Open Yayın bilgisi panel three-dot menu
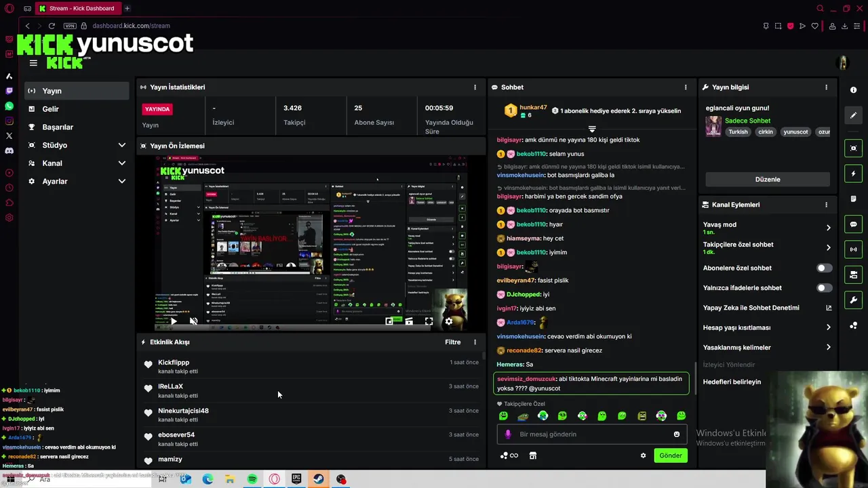This screenshot has height=488, width=868. pos(826,87)
